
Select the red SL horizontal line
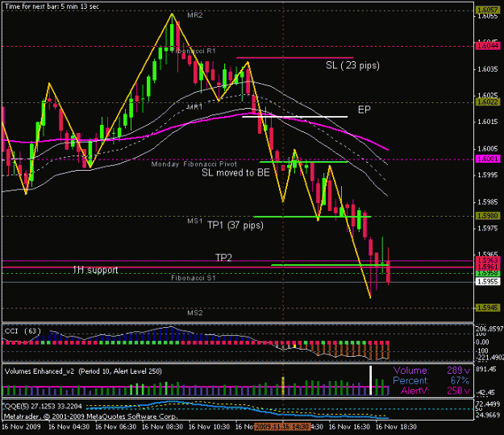(x=295, y=58)
